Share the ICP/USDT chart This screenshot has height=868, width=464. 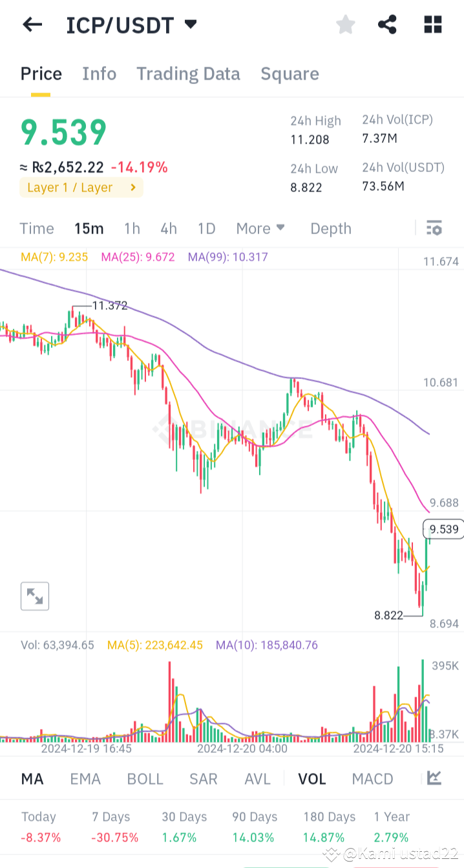coord(387,25)
